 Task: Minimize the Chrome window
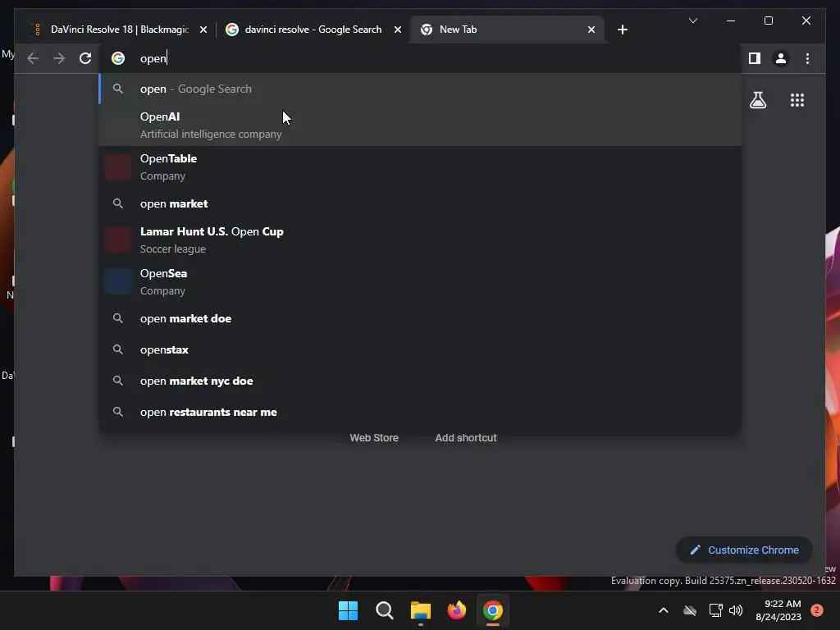pyautogui.click(x=731, y=21)
